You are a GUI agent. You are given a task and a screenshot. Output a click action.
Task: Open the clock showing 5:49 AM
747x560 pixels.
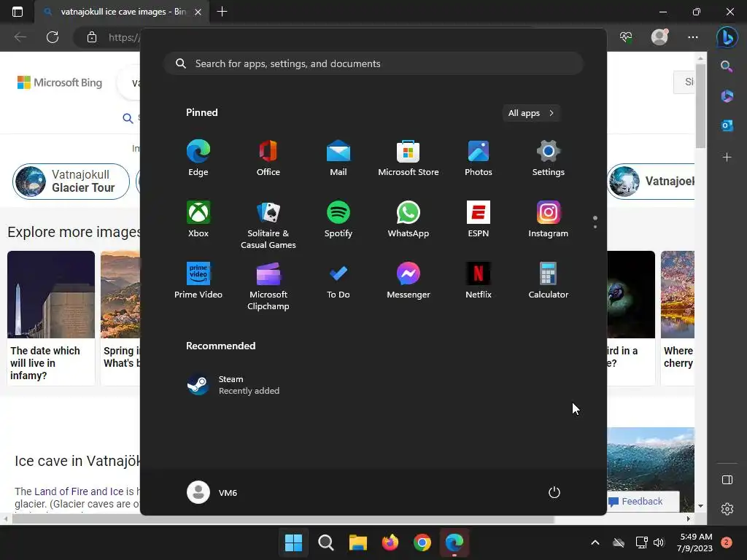(695, 542)
